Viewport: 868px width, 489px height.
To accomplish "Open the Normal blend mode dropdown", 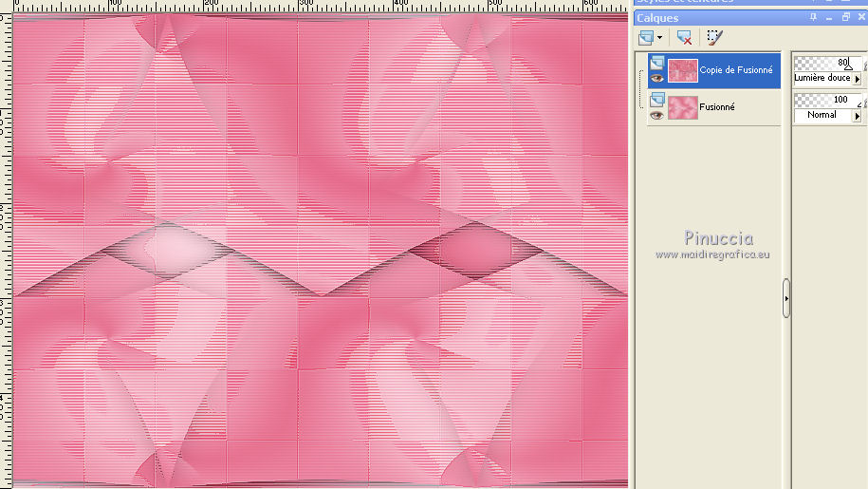I will tap(857, 116).
